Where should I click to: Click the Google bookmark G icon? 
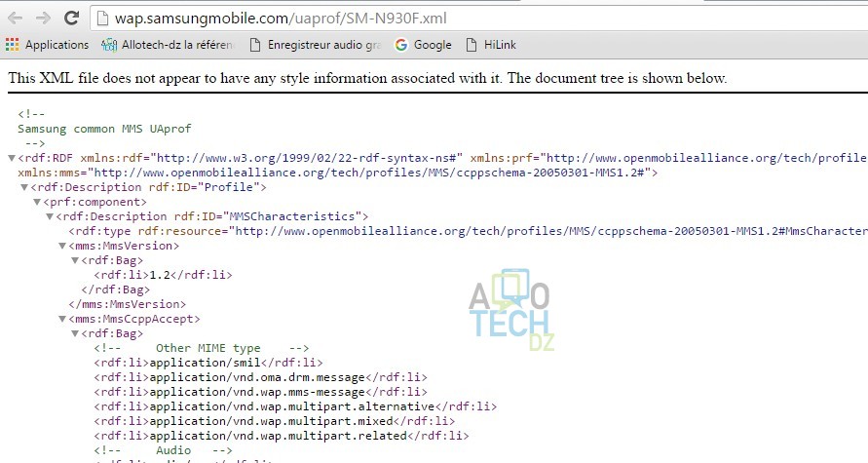pos(401,45)
